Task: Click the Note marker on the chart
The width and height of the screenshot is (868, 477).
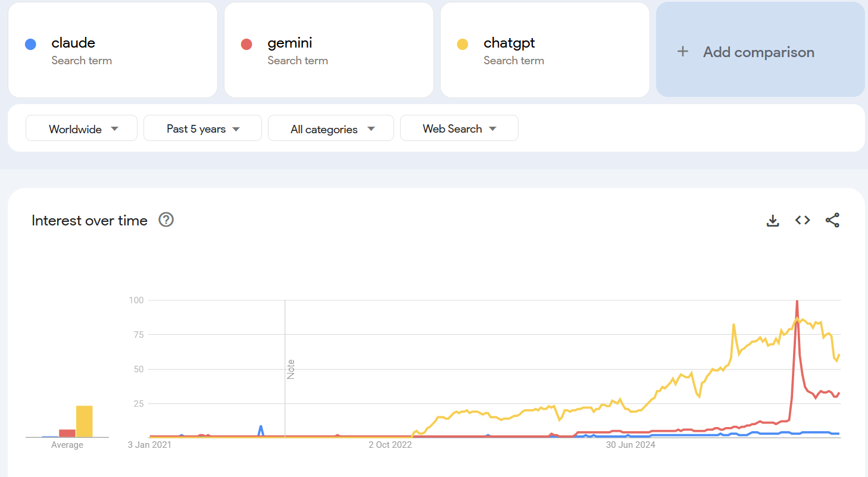Action: [x=291, y=369]
